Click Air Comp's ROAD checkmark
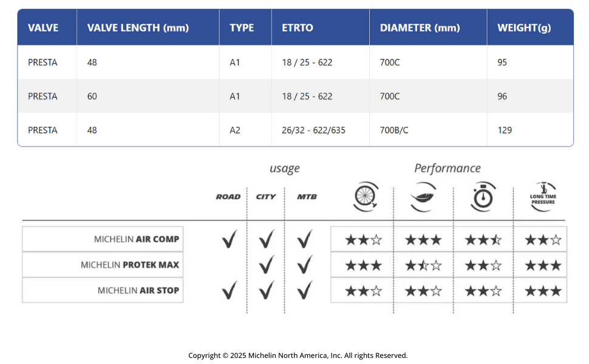 click(x=229, y=240)
